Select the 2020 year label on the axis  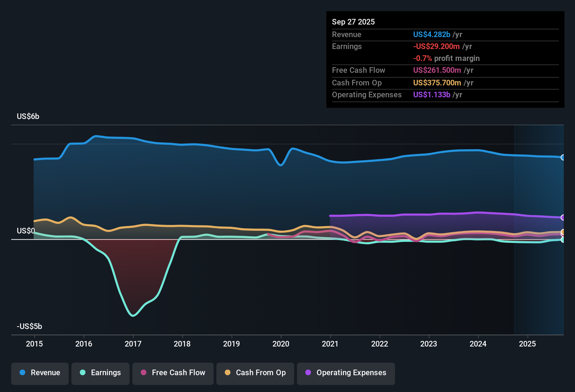click(x=281, y=344)
